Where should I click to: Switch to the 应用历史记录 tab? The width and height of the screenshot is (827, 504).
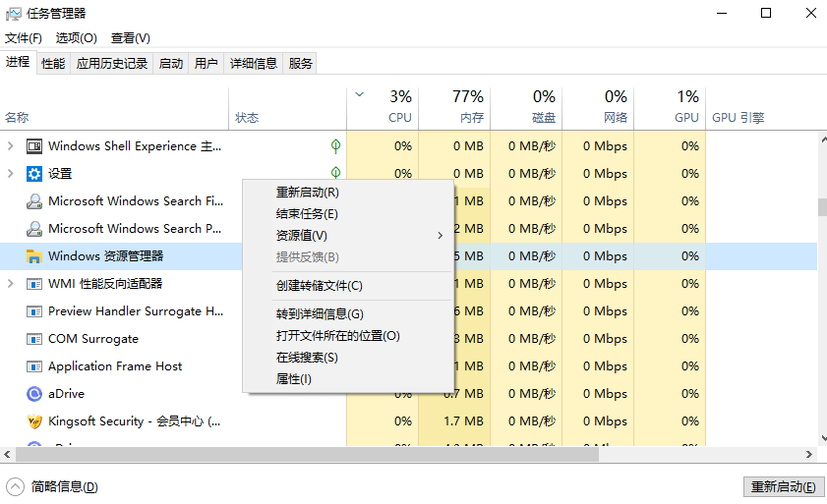pos(112,64)
